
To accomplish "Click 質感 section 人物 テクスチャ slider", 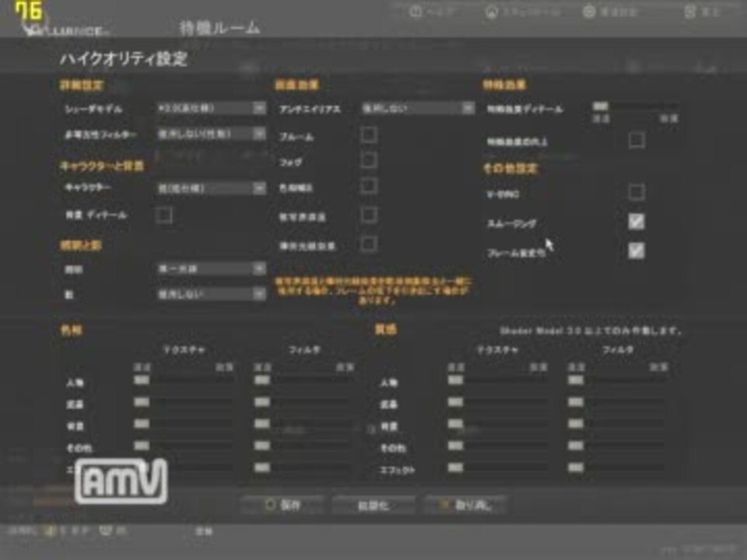I will pyautogui.click(x=497, y=380).
